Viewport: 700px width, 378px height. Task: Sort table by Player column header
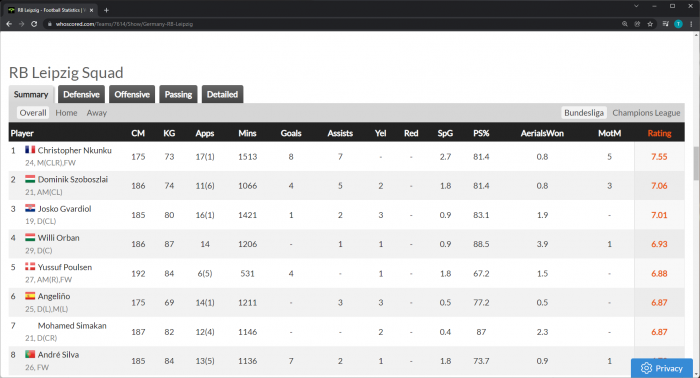tap(22, 133)
